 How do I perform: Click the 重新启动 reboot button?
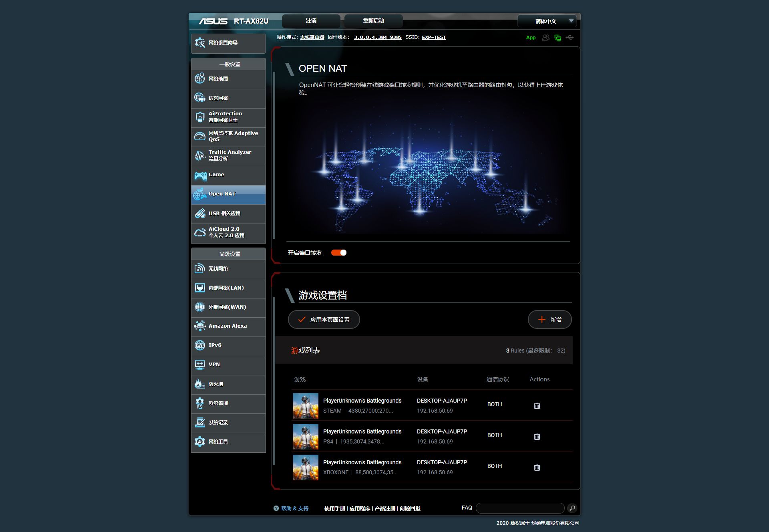373,21
